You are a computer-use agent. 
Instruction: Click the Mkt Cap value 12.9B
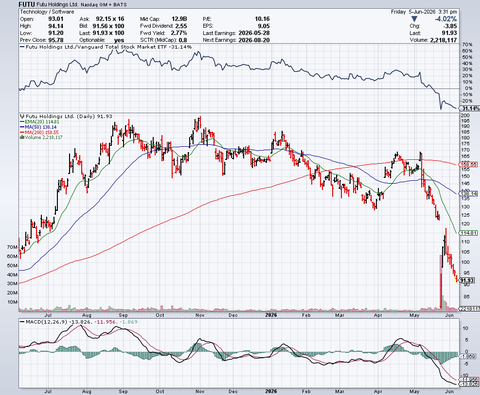click(x=179, y=19)
